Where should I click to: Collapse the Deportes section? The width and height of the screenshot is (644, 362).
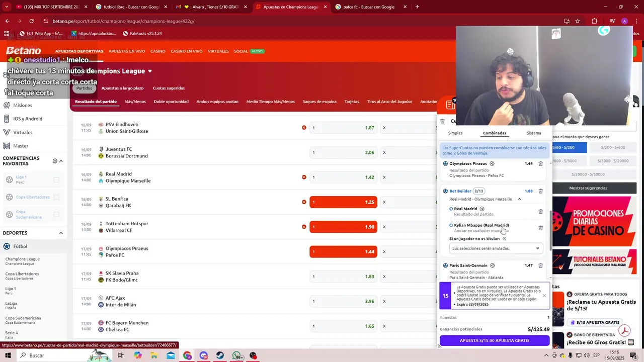pos(61,233)
